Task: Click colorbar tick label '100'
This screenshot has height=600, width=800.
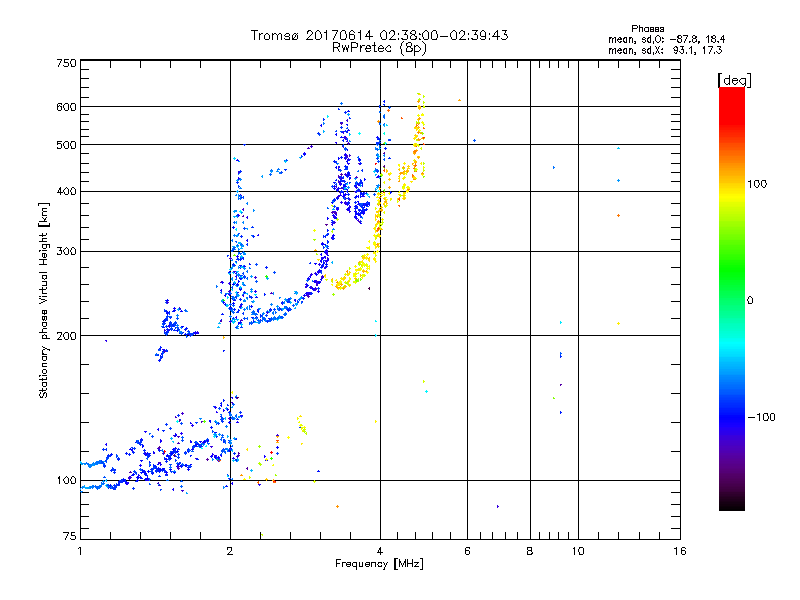Action: (x=757, y=184)
